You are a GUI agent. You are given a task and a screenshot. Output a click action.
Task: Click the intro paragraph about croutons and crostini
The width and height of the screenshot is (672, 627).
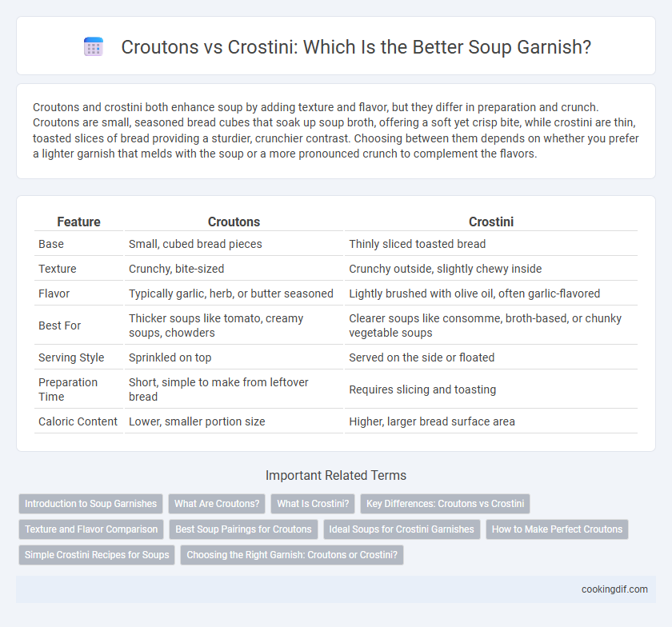pos(335,130)
